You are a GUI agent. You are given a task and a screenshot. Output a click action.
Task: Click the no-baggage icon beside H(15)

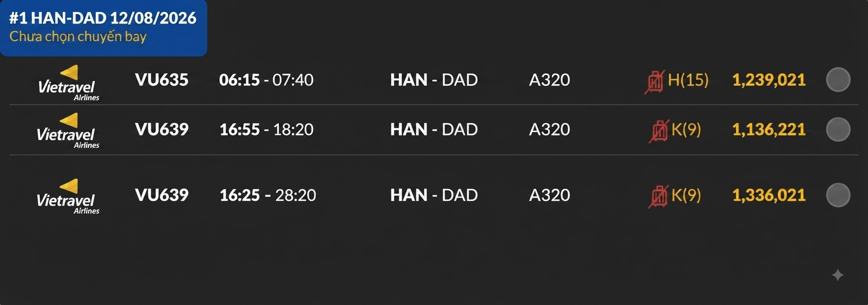coord(655,82)
